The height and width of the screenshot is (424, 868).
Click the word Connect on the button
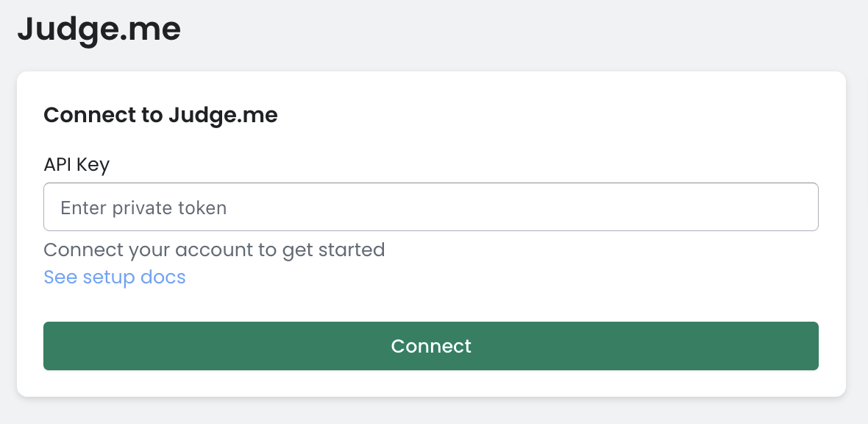point(431,346)
